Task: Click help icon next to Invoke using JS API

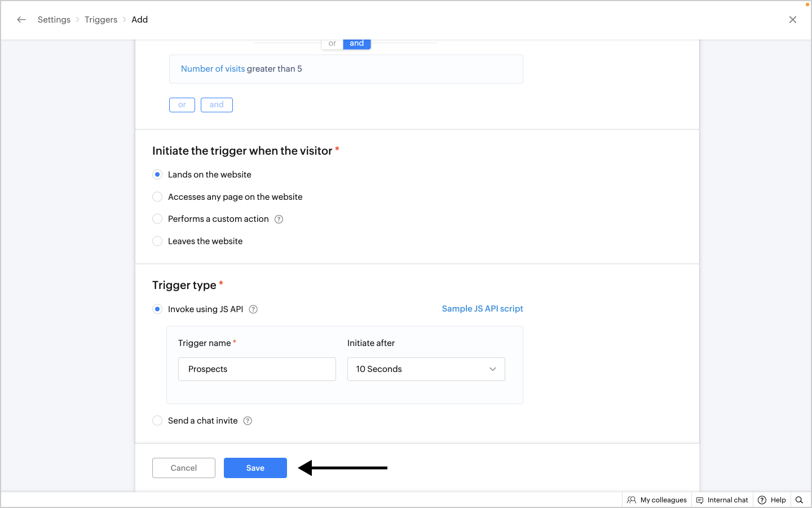Action: [x=253, y=309]
